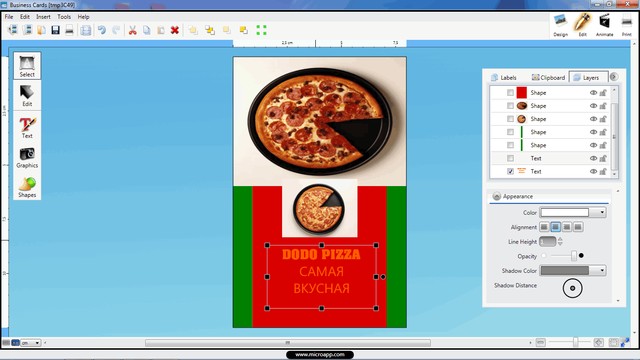
Task: Set the third alignment option
Action: [x=567, y=227]
